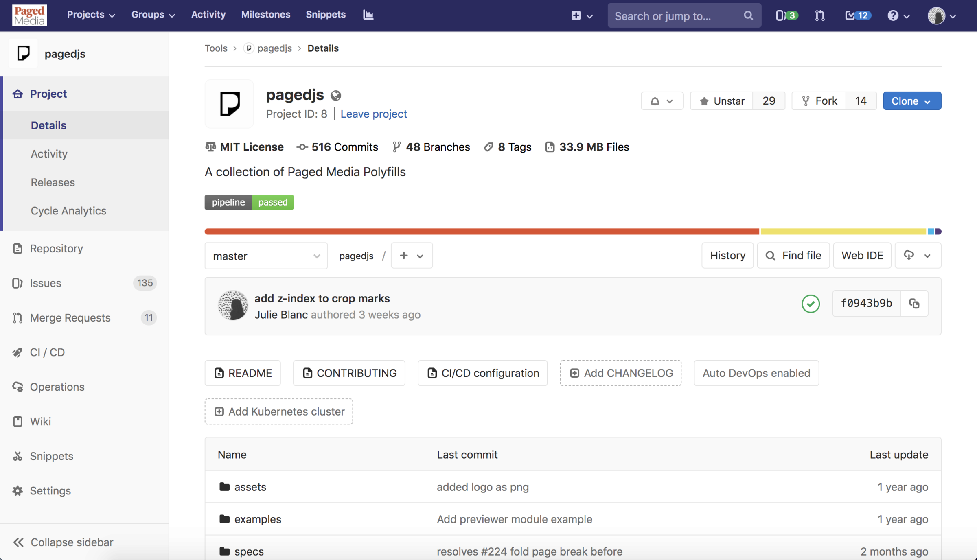
Task: Click the red segment of languages bar
Action: click(x=482, y=232)
